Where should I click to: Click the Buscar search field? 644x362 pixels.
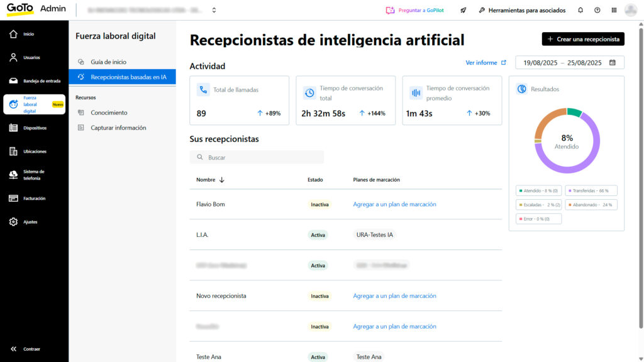click(x=257, y=157)
